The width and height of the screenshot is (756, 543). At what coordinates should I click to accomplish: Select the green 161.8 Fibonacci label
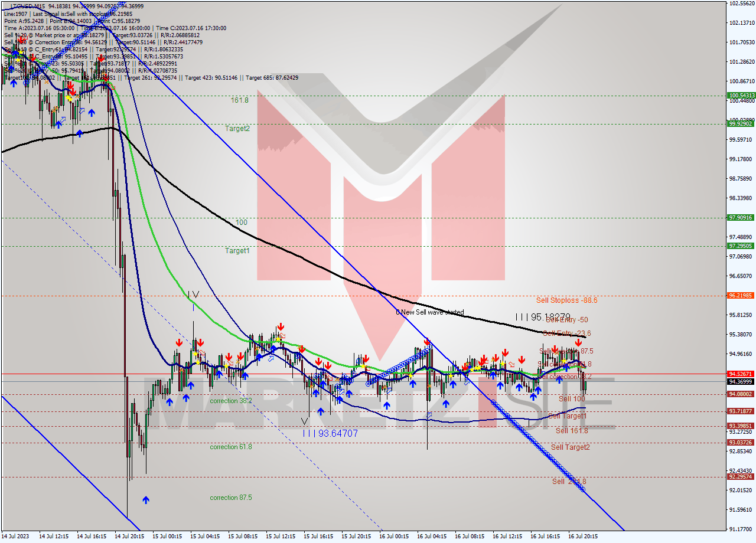[x=239, y=100]
